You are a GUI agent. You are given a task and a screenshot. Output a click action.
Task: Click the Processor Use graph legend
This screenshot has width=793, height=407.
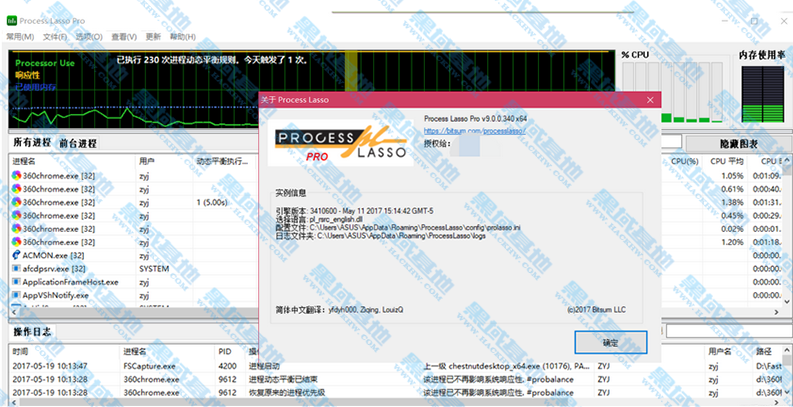pyautogui.click(x=45, y=63)
